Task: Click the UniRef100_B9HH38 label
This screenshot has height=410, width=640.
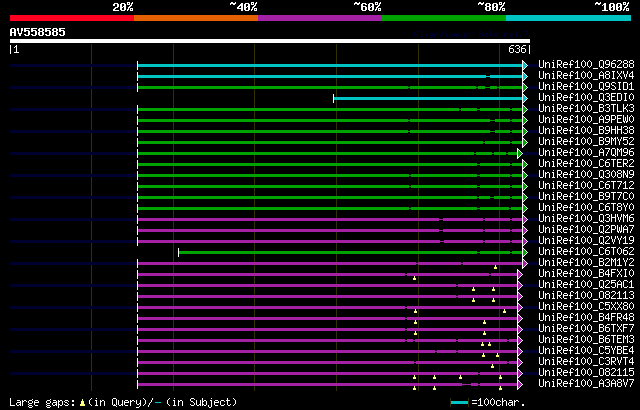Action: click(x=586, y=131)
